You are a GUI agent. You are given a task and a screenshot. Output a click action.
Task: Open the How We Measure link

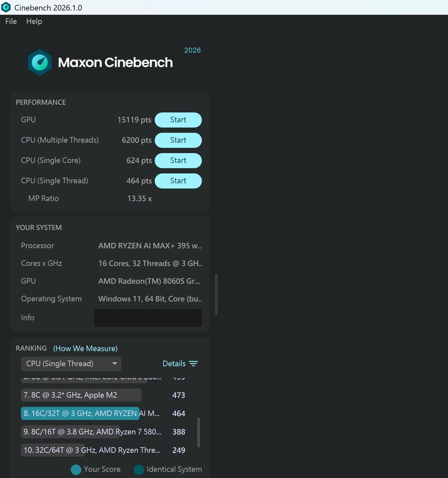coord(85,349)
